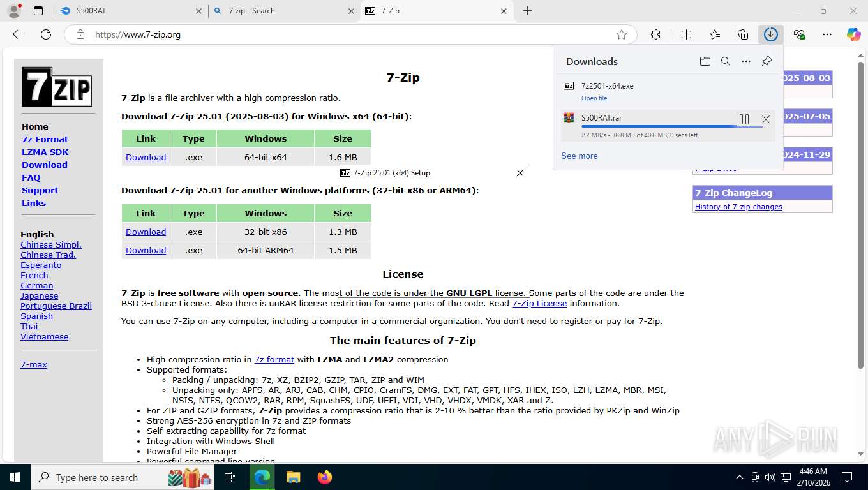Download the 64-bit x64 .exe
Image resolution: width=868 pixels, height=490 pixels.
[146, 157]
